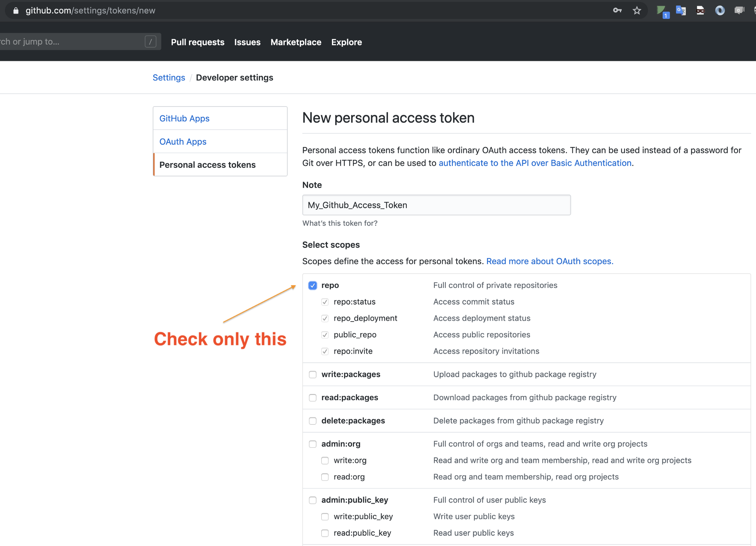Open the Google Translate extension
Screen dimensions: 756x546
point(681,10)
